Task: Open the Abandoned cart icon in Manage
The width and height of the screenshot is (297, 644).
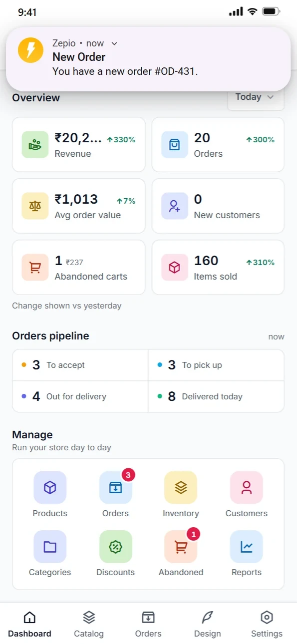Action: click(181, 547)
